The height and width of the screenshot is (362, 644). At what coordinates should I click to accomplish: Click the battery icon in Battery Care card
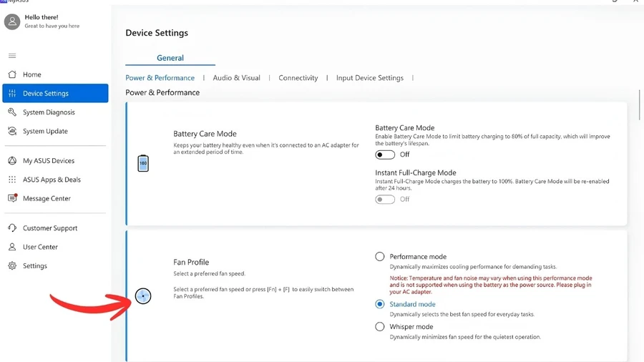[143, 163]
